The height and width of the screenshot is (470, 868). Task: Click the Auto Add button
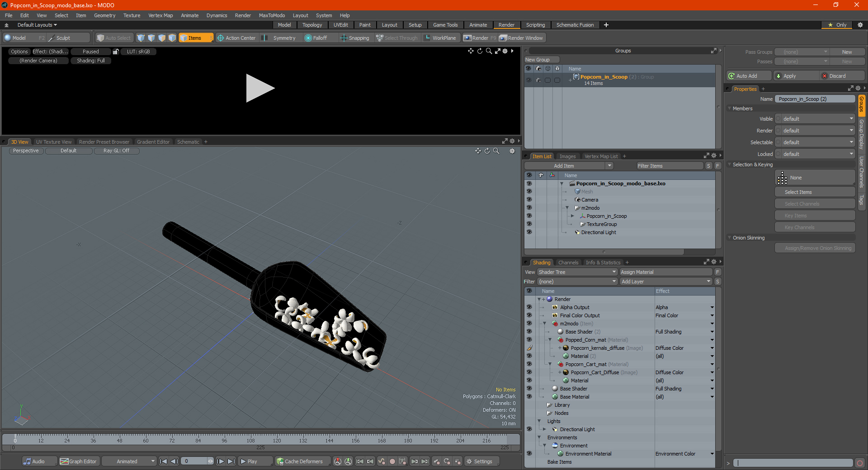749,76
